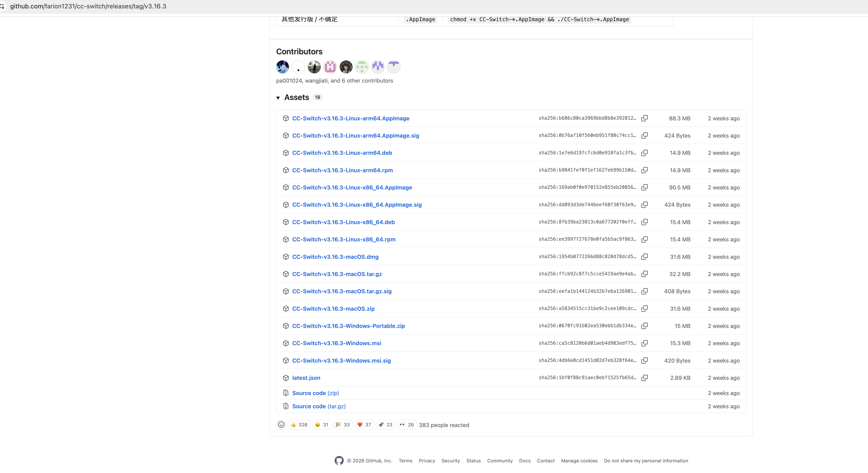Open the green pixel-pattern contributor avatar
The width and height of the screenshot is (868, 473).
click(362, 67)
